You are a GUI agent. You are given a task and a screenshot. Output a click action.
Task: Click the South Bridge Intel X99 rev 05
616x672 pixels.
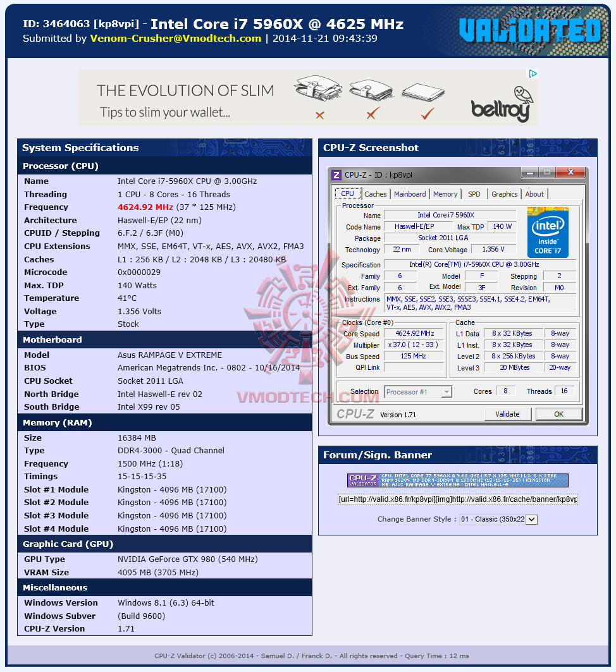(x=149, y=406)
